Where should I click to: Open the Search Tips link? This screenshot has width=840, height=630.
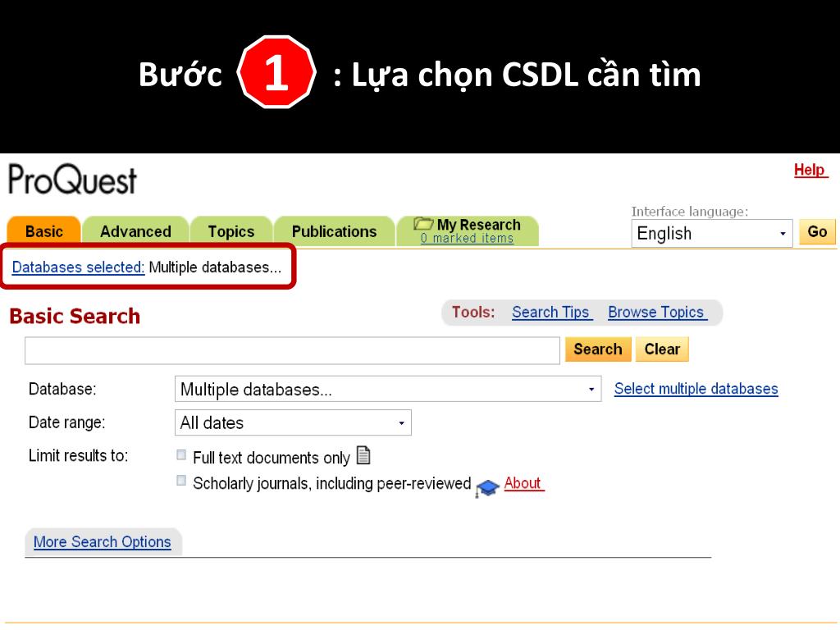click(552, 312)
